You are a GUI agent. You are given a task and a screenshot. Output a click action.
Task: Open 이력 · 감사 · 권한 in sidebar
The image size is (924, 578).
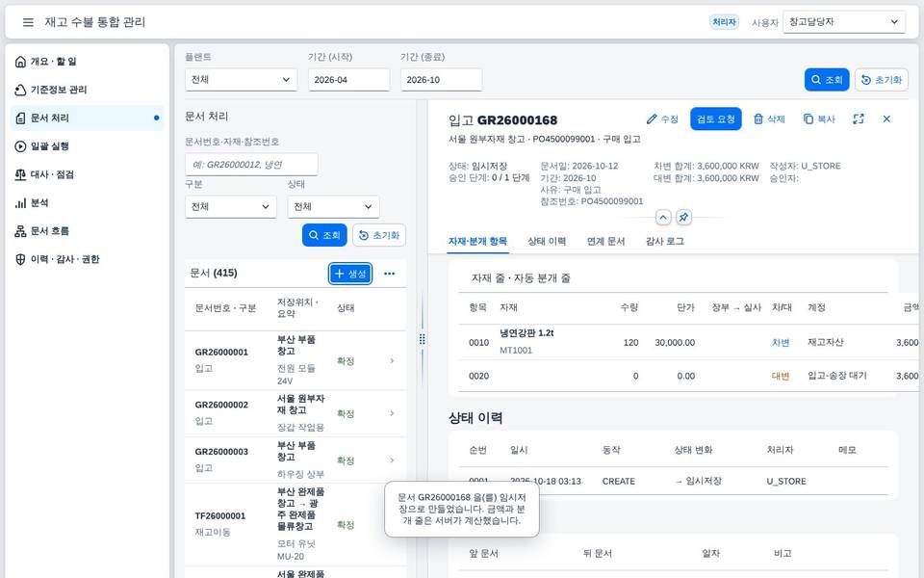pyautogui.click(x=88, y=259)
